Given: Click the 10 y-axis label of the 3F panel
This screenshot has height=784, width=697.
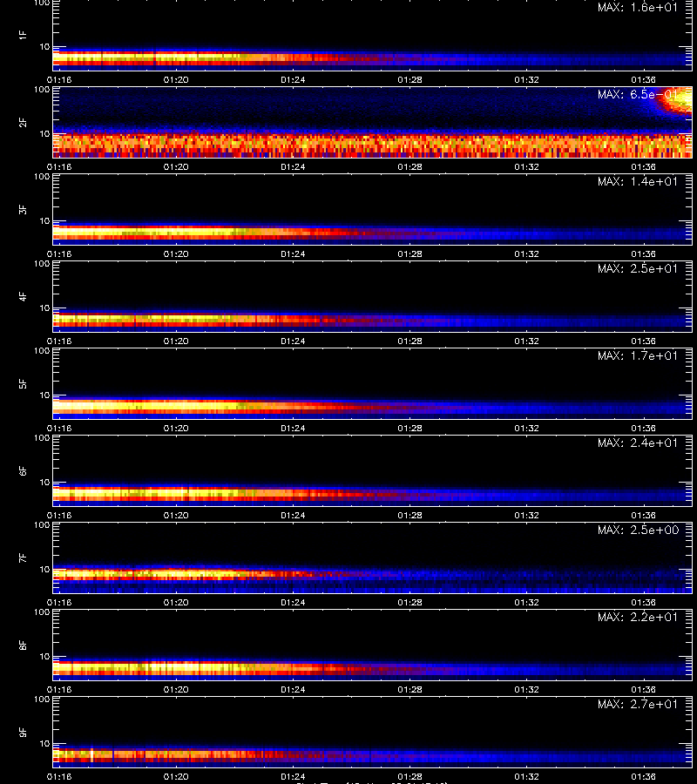Looking at the screenshot, I should point(44,220).
